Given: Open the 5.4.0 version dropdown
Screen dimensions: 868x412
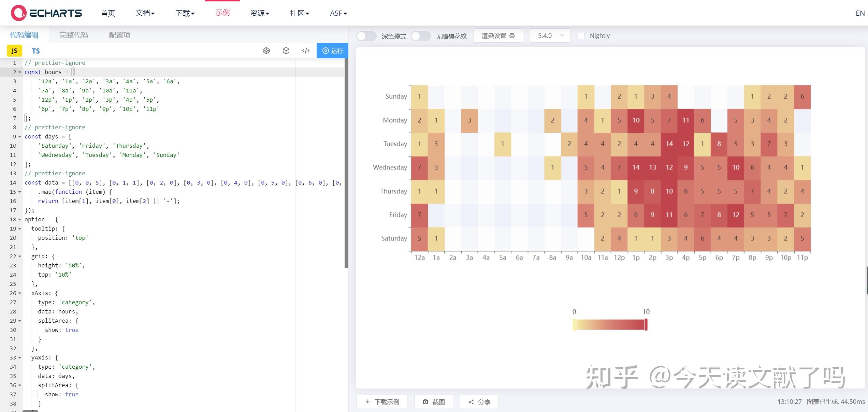Looking at the screenshot, I should click(x=550, y=35).
